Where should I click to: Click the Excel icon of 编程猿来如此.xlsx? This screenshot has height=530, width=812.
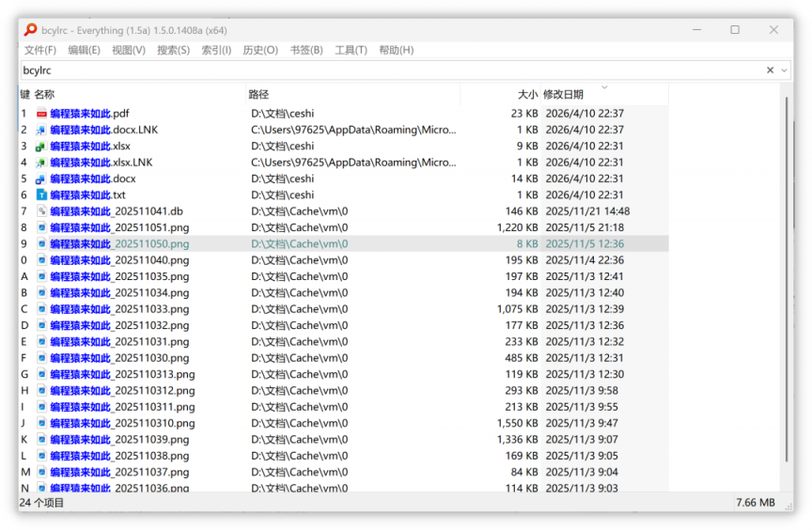41,147
